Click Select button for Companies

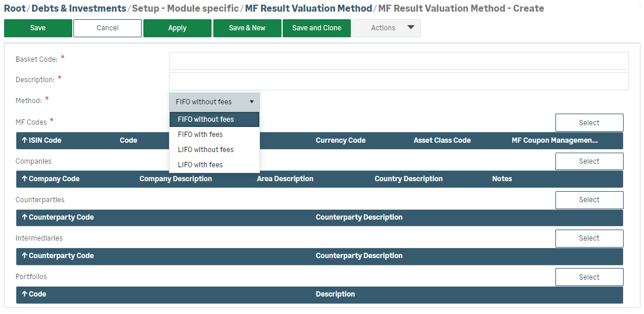589,161
